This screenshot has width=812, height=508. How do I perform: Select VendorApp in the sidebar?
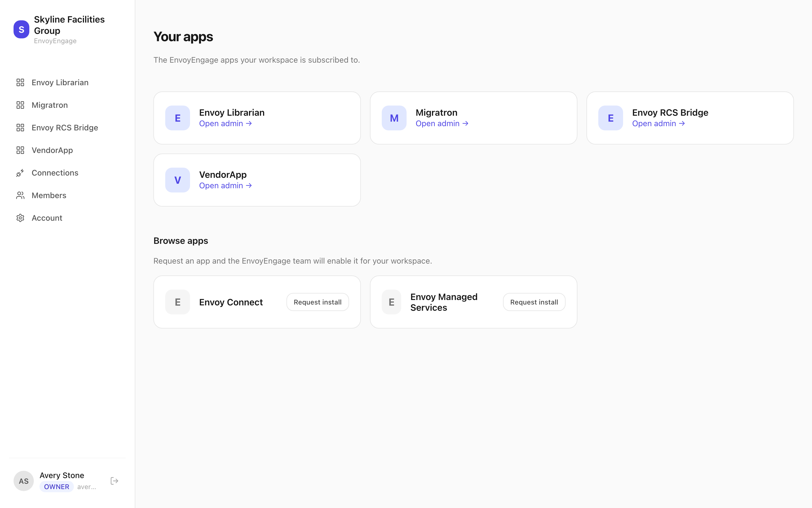[67, 150]
